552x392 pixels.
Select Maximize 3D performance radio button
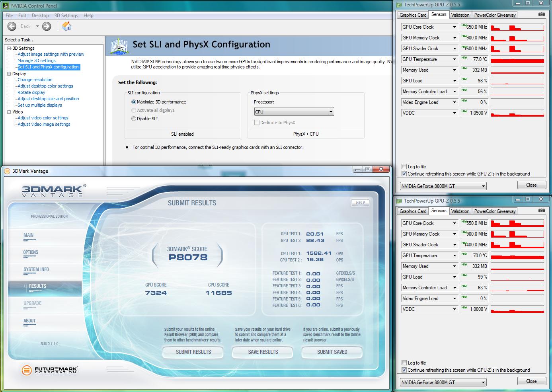click(x=134, y=102)
